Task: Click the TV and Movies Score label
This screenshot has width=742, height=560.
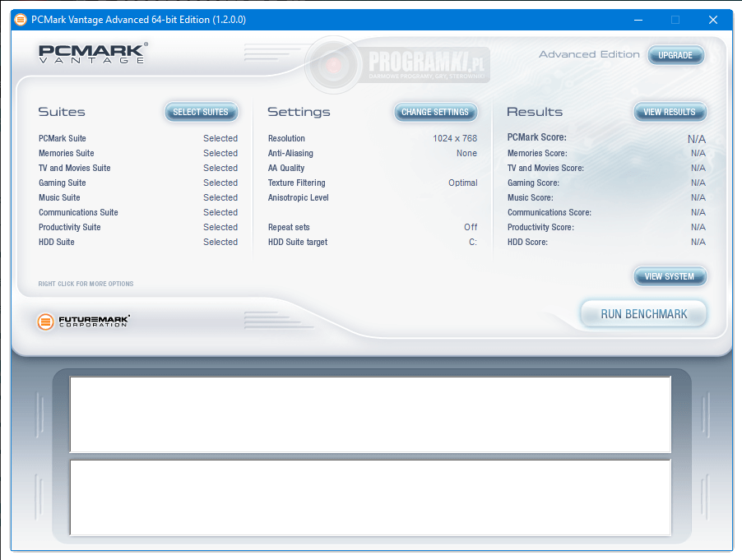Action: click(x=545, y=168)
